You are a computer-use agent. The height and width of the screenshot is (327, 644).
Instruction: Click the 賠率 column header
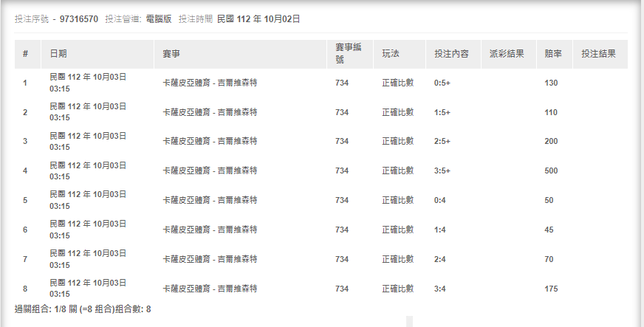click(x=553, y=54)
